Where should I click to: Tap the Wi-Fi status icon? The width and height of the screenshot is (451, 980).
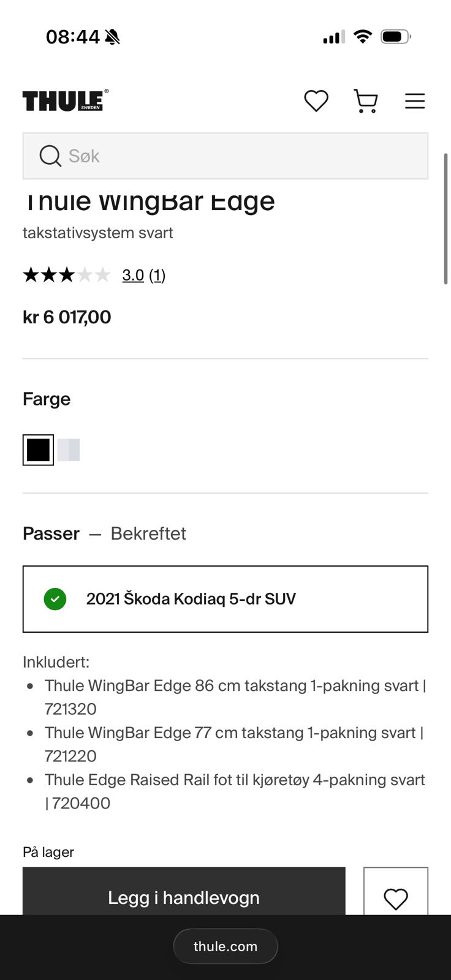(363, 37)
